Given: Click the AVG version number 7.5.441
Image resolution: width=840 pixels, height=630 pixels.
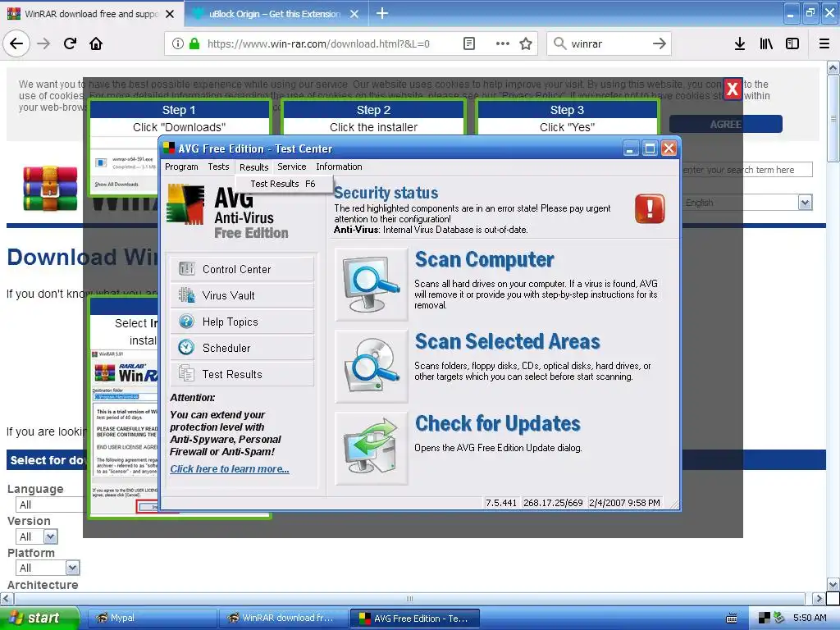Looking at the screenshot, I should (x=501, y=503).
